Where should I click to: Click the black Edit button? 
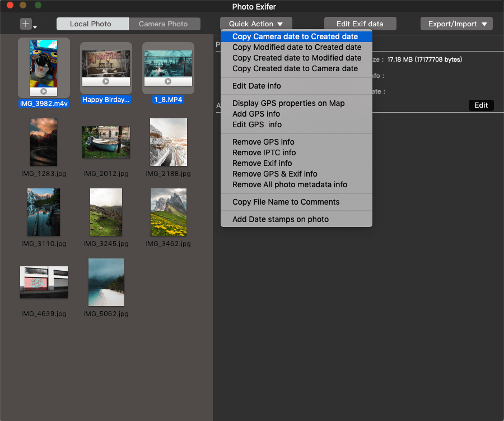481,105
